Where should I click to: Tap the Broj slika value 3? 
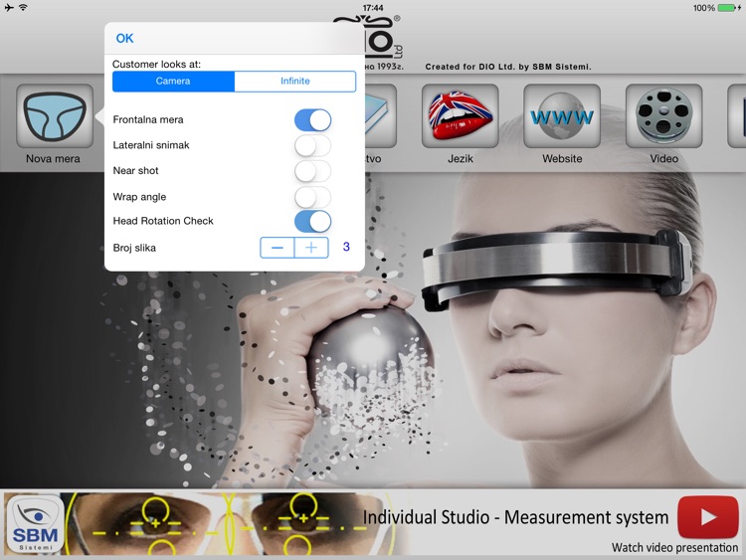coord(346,247)
